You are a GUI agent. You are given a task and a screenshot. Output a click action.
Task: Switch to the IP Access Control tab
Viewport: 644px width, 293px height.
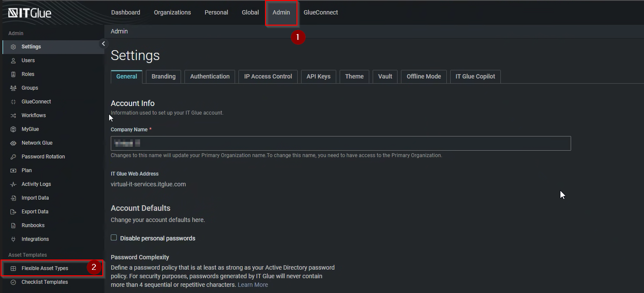click(268, 77)
